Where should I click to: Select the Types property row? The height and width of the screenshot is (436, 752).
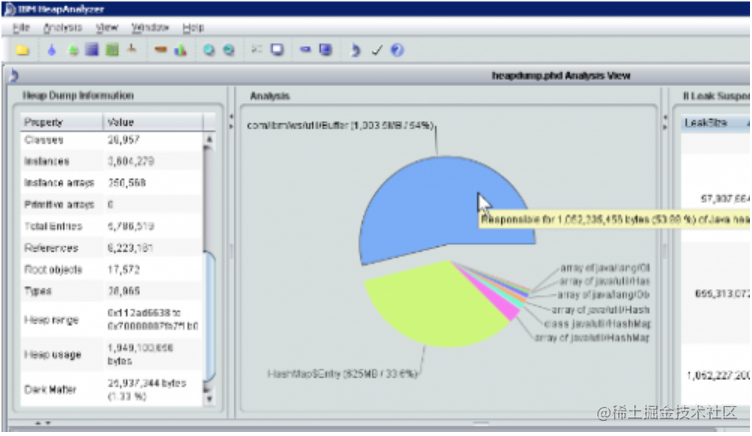[112, 291]
